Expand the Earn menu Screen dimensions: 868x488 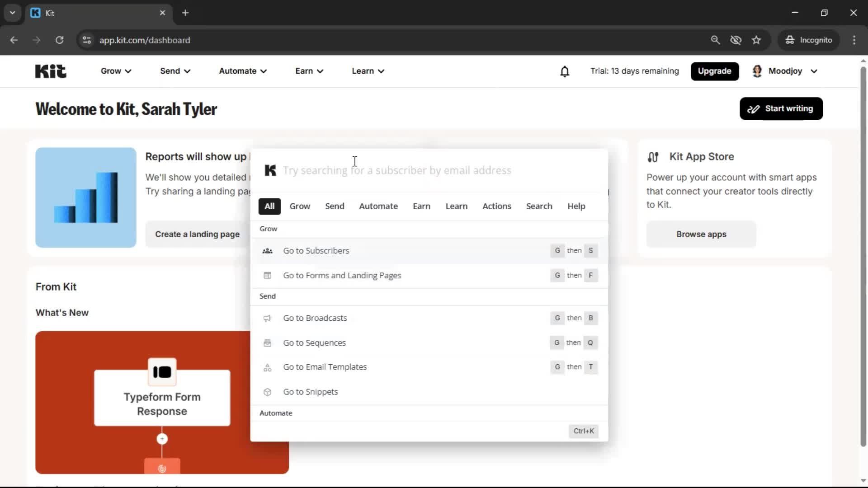point(308,71)
